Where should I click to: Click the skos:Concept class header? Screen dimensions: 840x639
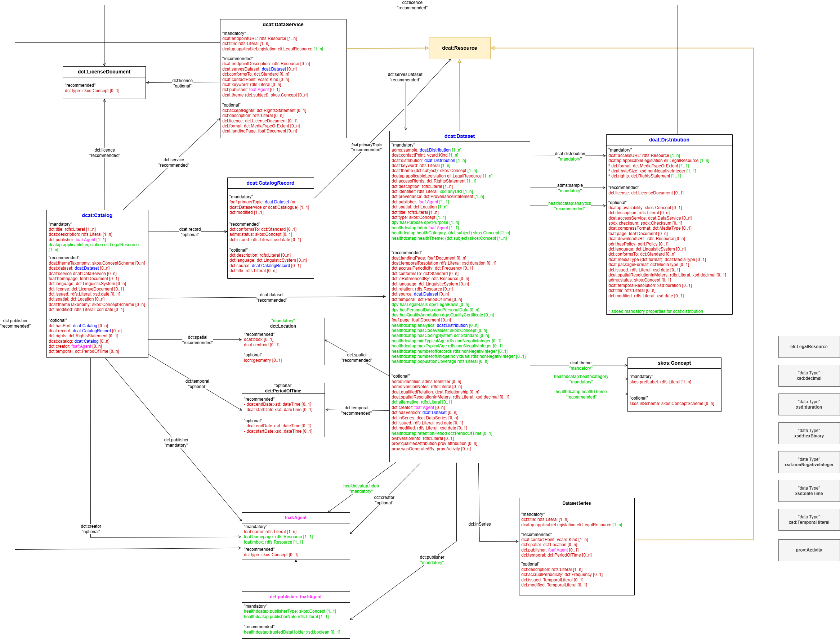point(674,363)
